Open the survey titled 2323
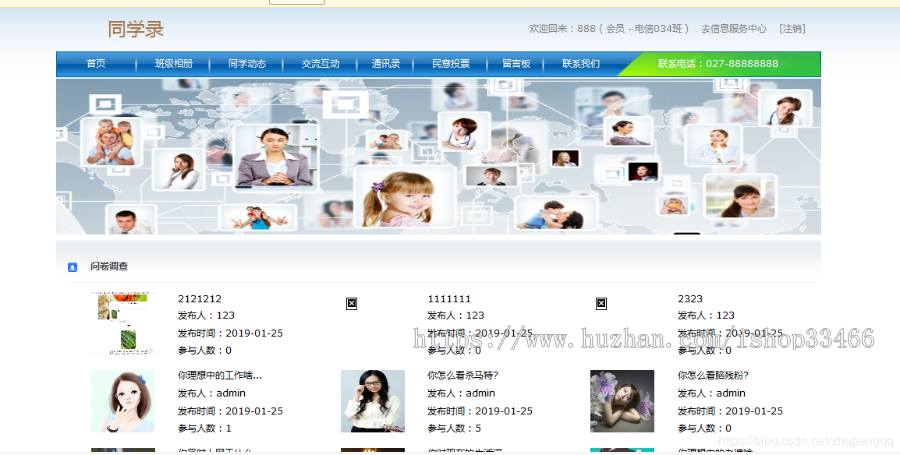This screenshot has width=900, height=455. pyautogui.click(x=690, y=298)
